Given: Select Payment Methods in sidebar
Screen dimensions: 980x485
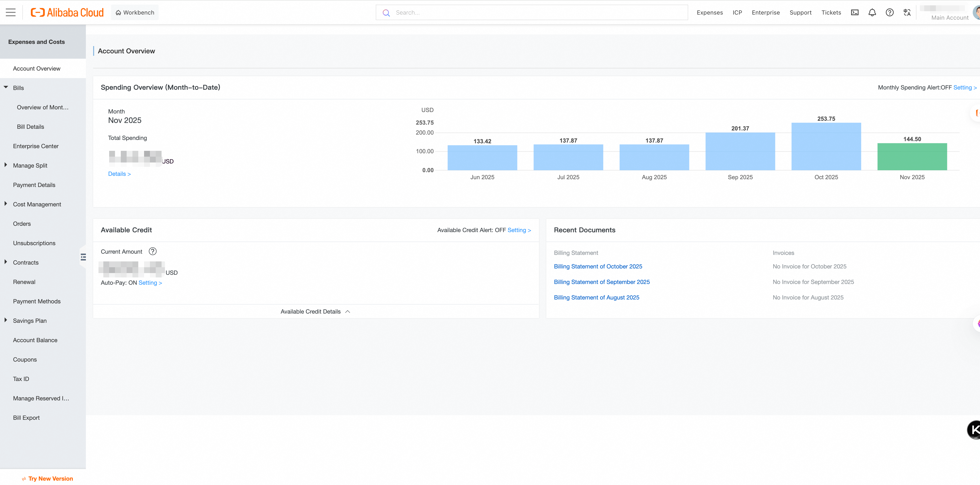Looking at the screenshot, I should click(37, 301).
